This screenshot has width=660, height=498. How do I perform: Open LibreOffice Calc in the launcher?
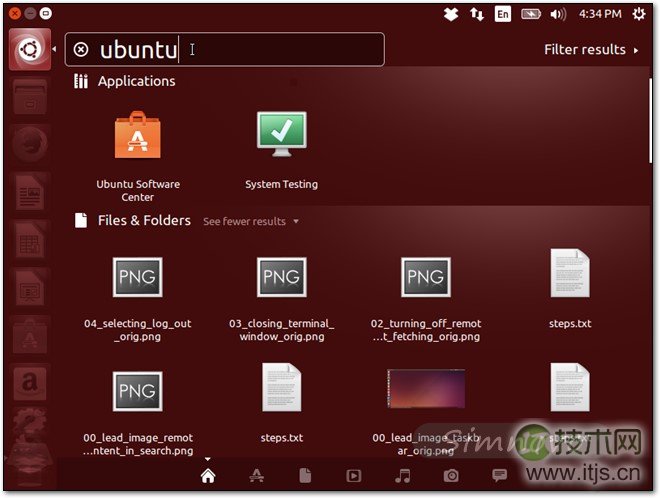click(x=29, y=240)
